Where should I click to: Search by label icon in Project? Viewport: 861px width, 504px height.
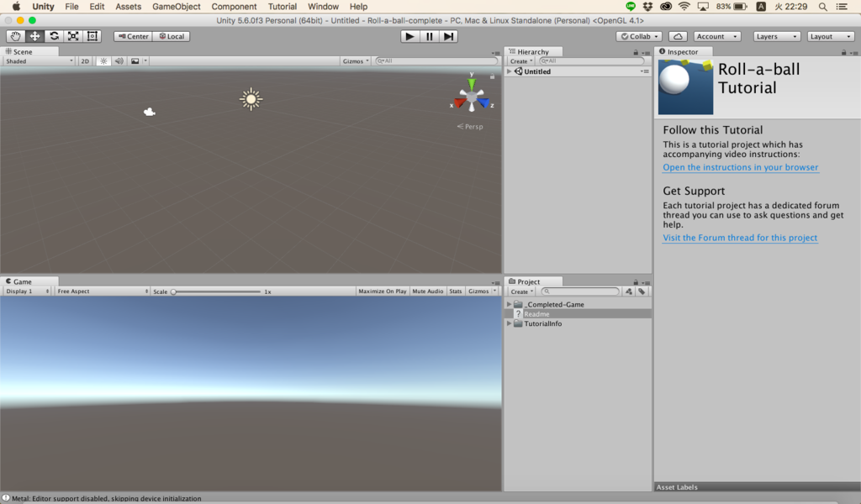tap(642, 291)
